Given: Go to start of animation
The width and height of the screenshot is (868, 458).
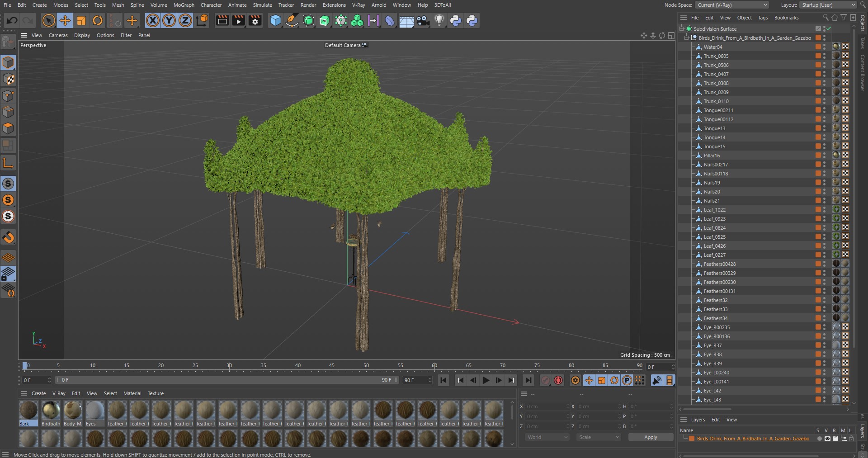Looking at the screenshot, I should (443, 380).
